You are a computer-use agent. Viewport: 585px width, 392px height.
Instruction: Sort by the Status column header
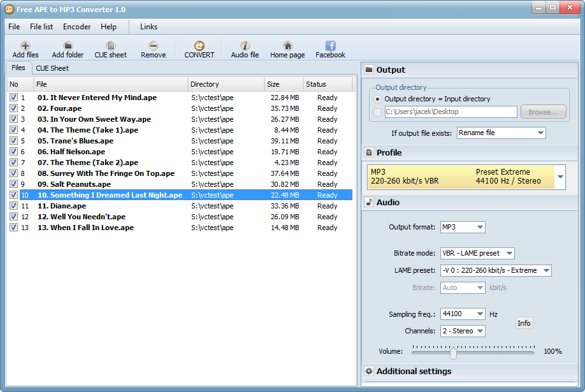tap(328, 84)
